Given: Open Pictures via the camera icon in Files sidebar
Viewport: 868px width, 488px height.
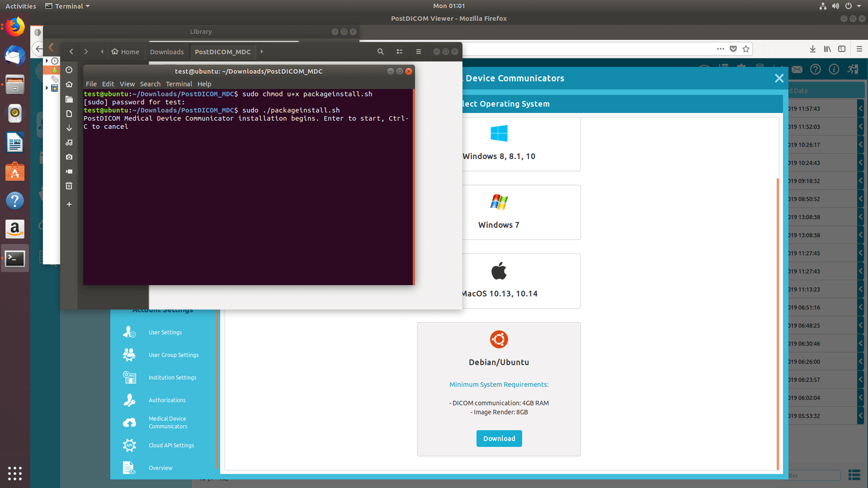Looking at the screenshot, I should pos(69,157).
